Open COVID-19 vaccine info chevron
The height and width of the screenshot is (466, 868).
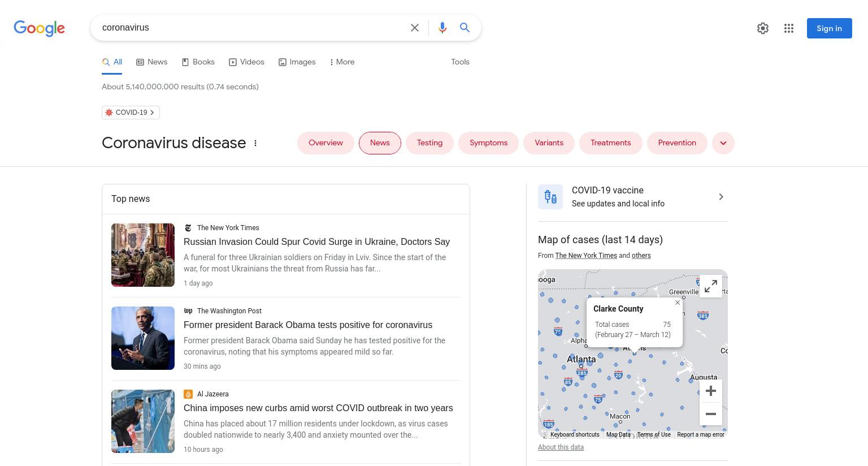[x=721, y=197]
